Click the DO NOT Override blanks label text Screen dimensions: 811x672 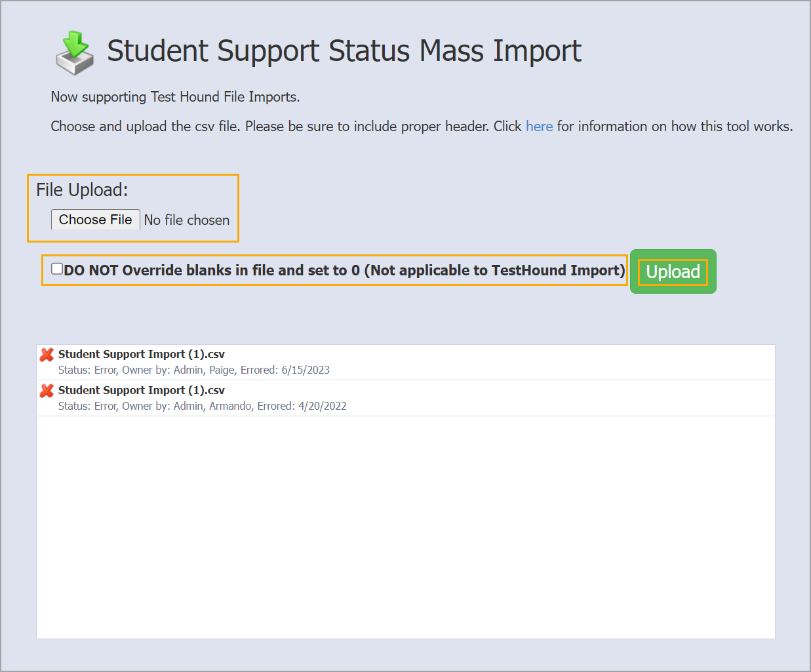click(x=344, y=270)
